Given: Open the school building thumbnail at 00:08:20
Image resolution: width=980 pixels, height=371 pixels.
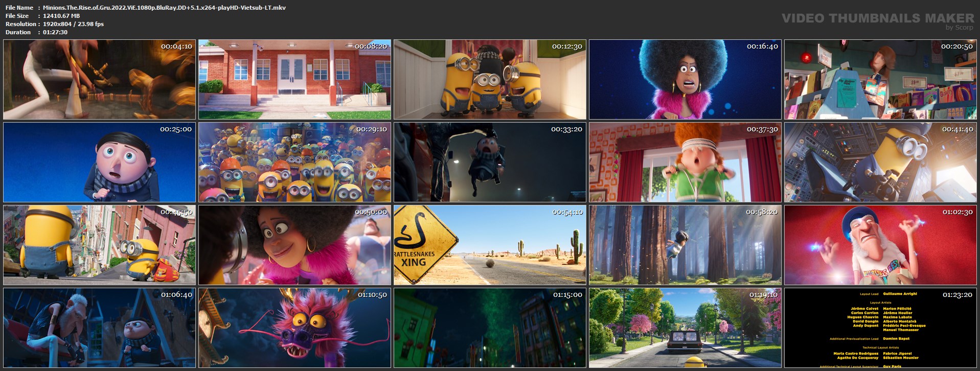Looking at the screenshot, I should [295, 80].
